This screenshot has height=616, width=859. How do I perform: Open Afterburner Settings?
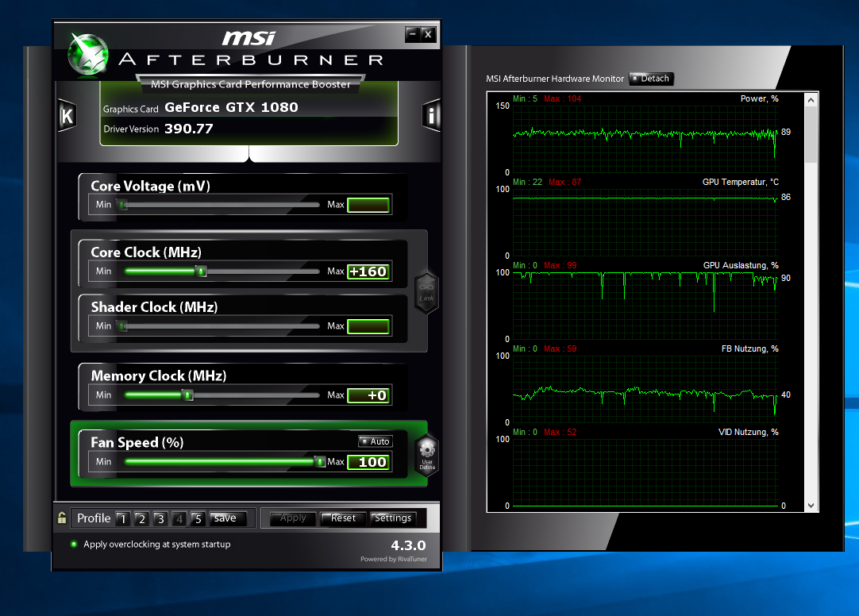point(393,518)
